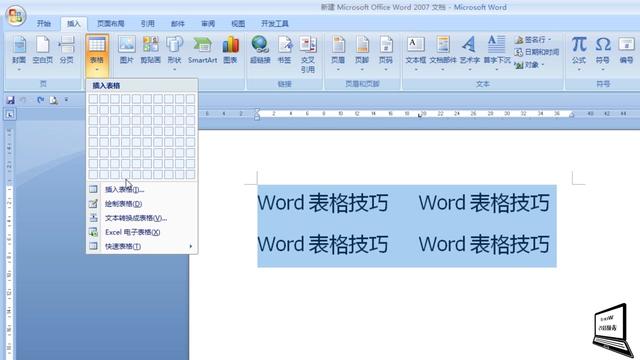This screenshot has height=360, width=640.
Task: Insert a blank page with 空白页
Action: click(42, 51)
